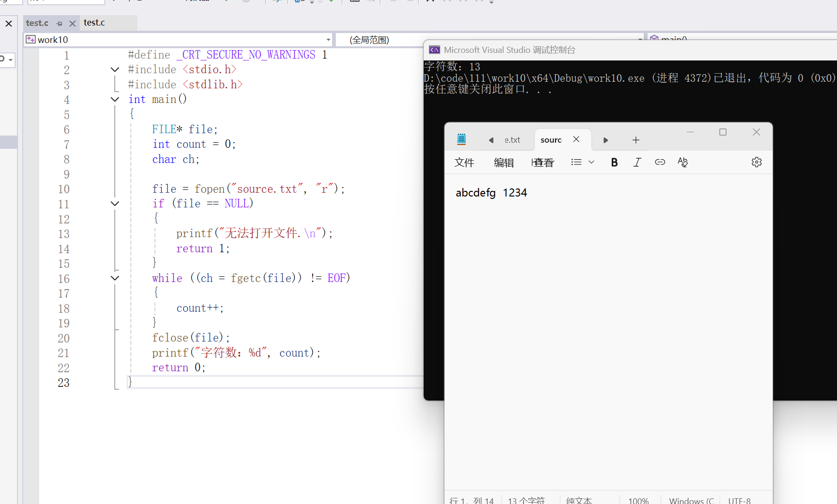Pin the test.c editor tab
This screenshot has height=504, width=837.
[x=59, y=23]
